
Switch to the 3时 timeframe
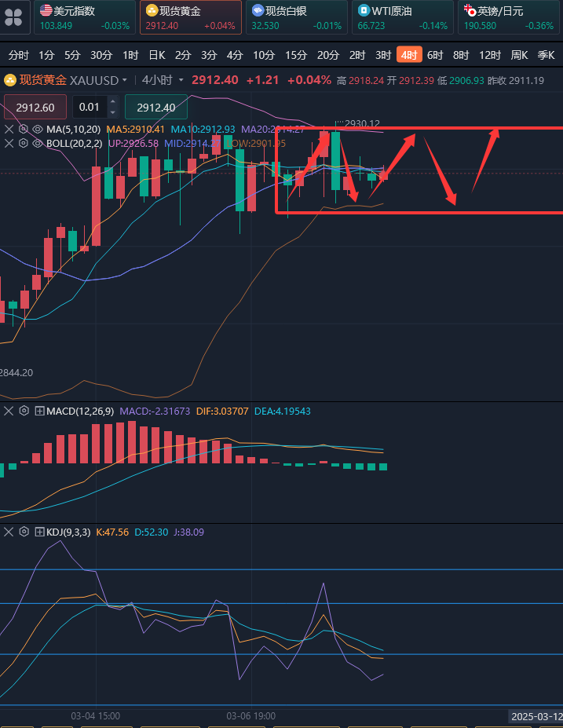(x=383, y=55)
